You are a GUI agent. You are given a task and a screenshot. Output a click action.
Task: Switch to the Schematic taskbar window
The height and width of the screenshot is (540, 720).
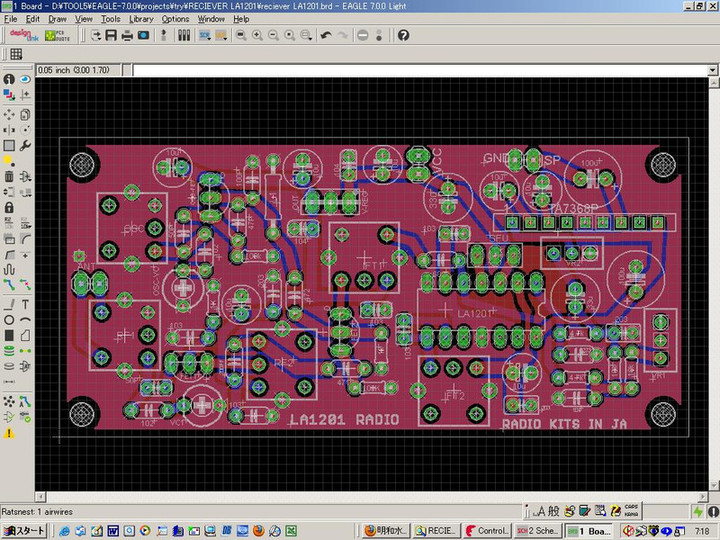[x=538, y=531]
